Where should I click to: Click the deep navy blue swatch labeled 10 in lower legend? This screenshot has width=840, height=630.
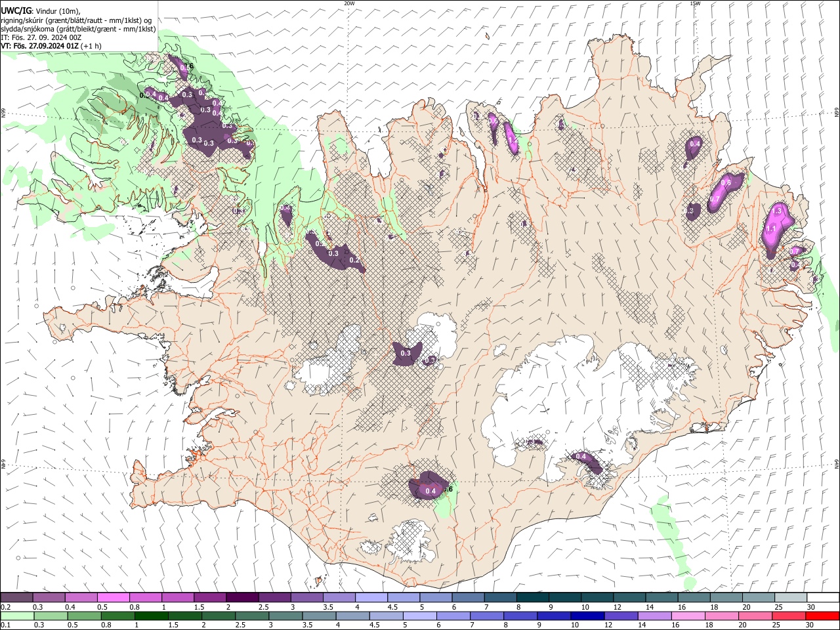click(586, 616)
